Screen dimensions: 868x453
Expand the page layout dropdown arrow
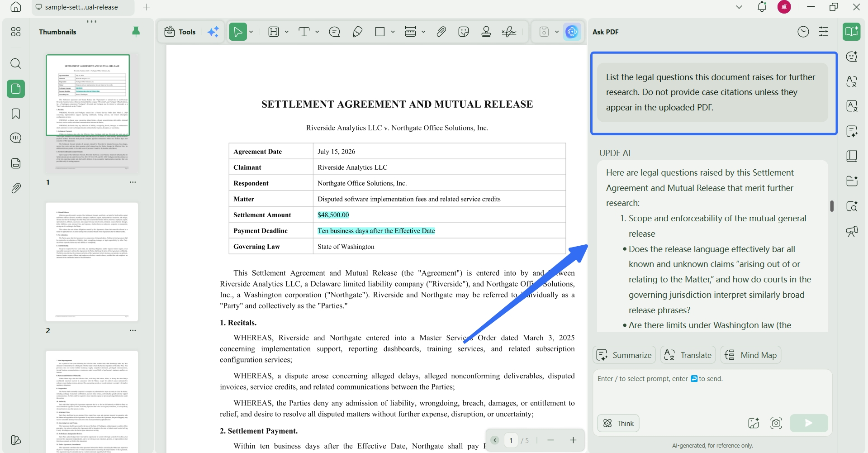287,32
